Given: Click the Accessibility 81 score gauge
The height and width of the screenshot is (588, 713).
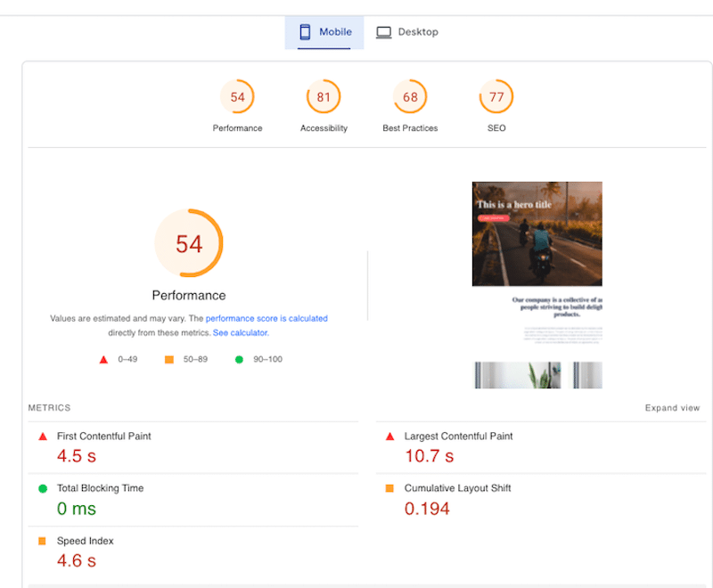Looking at the screenshot, I should 323,97.
